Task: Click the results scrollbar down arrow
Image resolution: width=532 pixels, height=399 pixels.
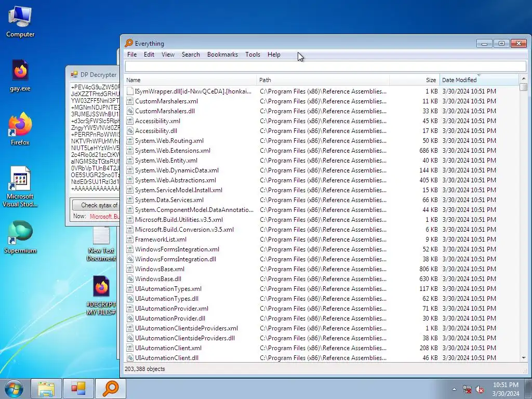Action: click(x=524, y=357)
